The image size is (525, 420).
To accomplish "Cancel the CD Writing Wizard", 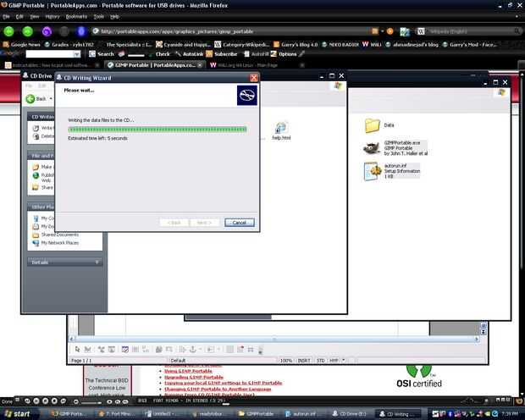I will click(x=239, y=223).
